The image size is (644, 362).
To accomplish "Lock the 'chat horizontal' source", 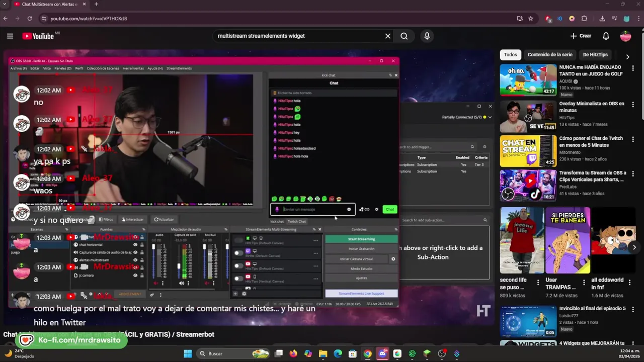I will tap(142, 245).
